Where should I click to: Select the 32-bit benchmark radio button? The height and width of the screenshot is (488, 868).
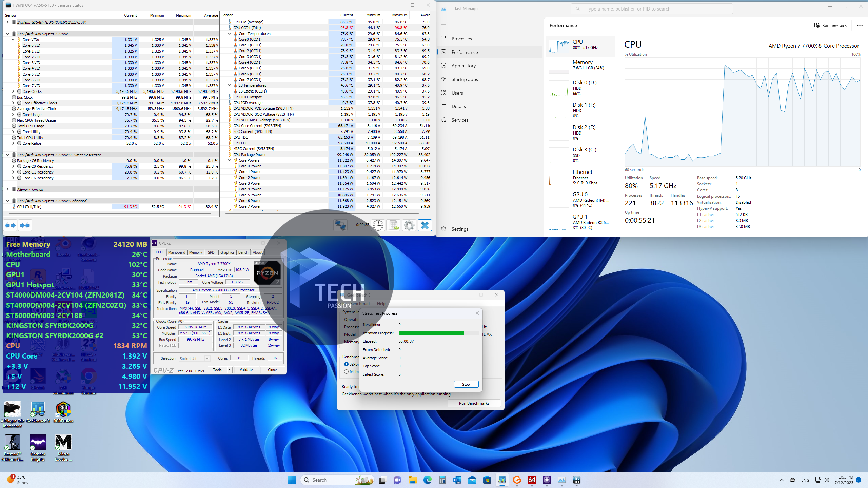tap(346, 364)
